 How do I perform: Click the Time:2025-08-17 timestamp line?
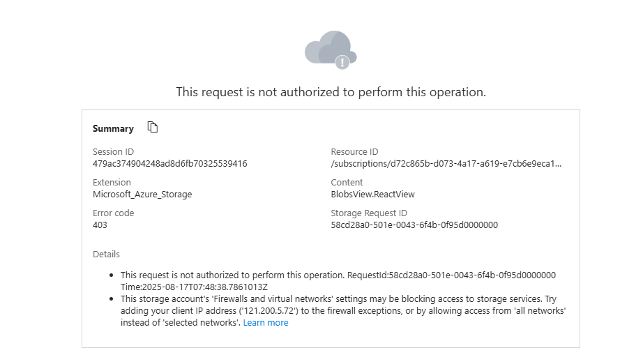[195, 287]
